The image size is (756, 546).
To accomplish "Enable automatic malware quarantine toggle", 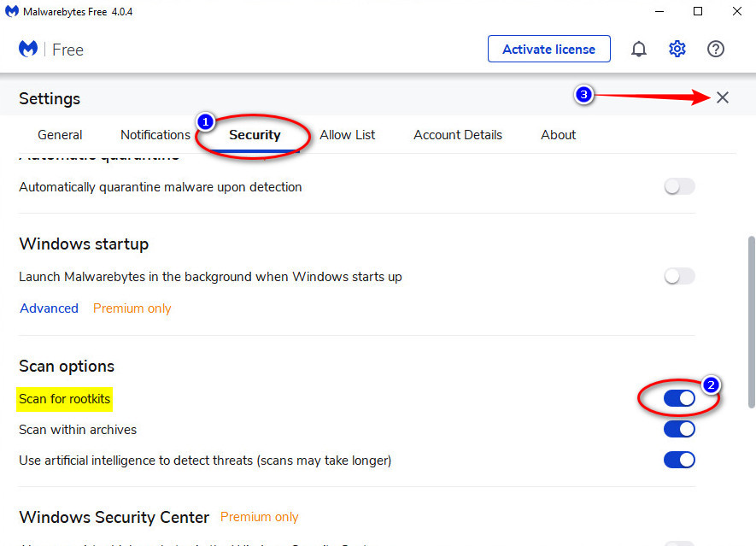I will pyautogui.click(x=679, y=186).
